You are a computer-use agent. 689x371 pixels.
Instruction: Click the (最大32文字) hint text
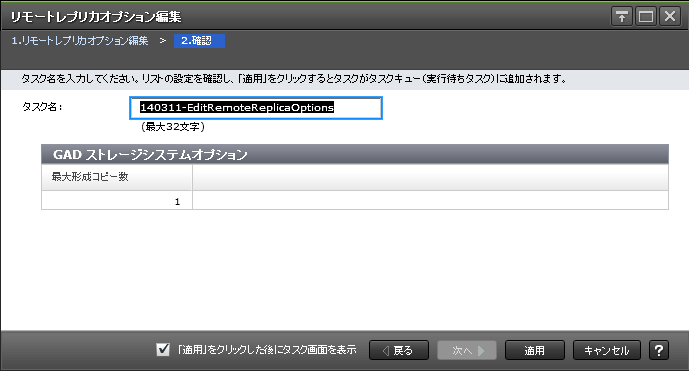173,127
